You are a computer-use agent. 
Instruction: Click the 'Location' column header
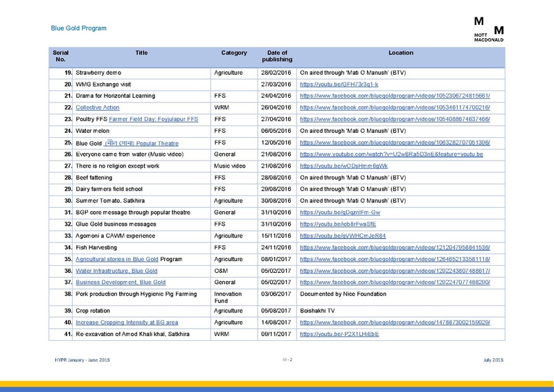coord(401,53)
